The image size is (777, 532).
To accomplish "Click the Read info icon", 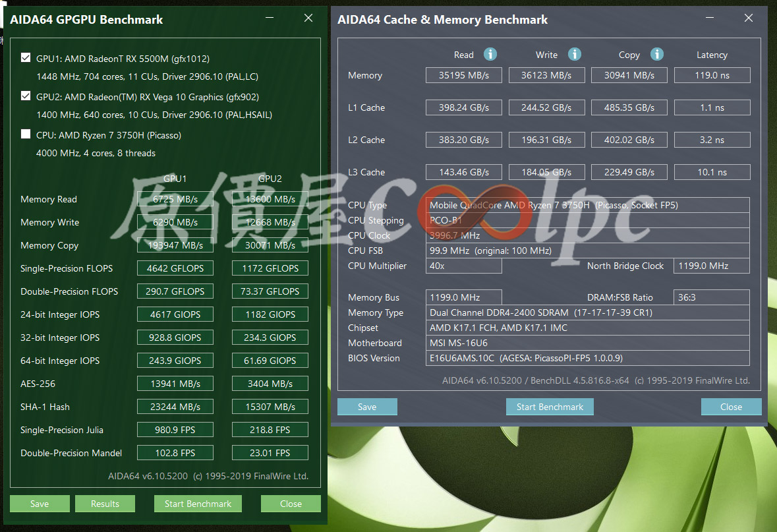I will 490,54.
